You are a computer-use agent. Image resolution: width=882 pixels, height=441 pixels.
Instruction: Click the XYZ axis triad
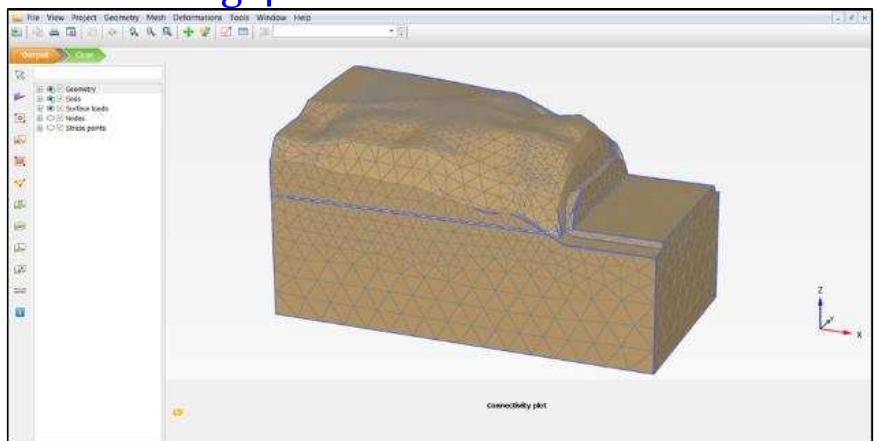pos(838,312)
